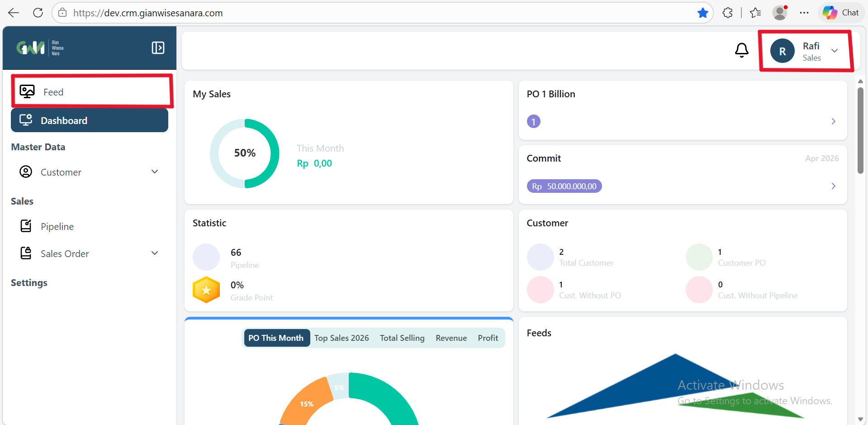Collapse the sidebar using the panel toggle icon
Viewport: 868px width, 425px height.
click(158, 48)
